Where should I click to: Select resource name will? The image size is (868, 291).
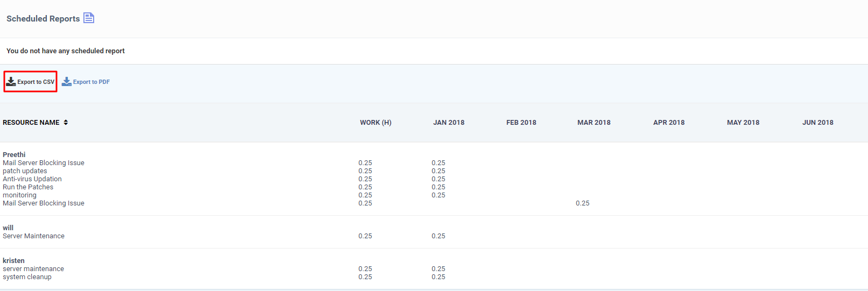pyautogui.click(x=8, y=228)
